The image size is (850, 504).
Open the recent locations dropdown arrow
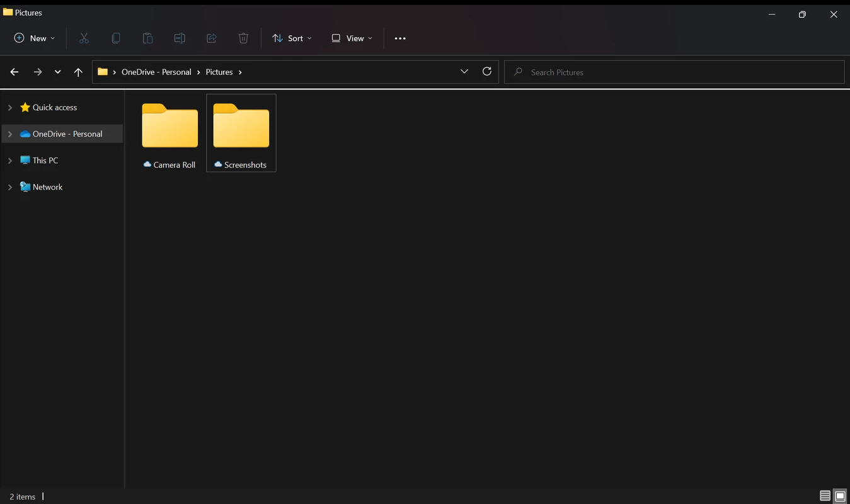[x=57, y=72]
